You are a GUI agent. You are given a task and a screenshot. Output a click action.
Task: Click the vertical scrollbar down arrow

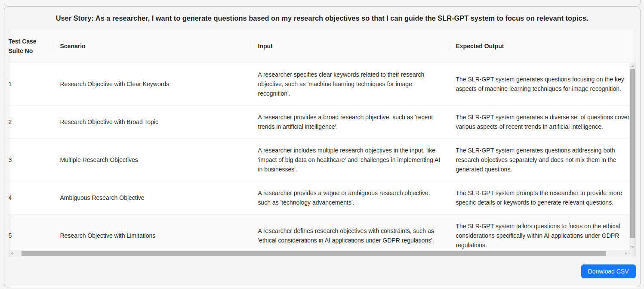click(x=632, y=247)
